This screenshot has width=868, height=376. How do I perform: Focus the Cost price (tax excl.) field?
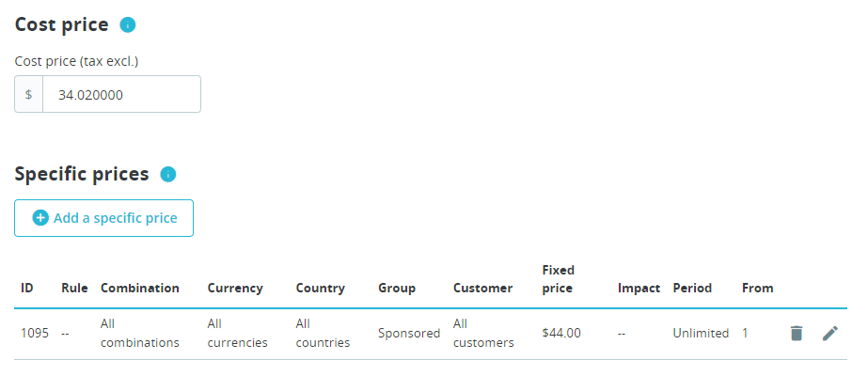tap(121, 95)
